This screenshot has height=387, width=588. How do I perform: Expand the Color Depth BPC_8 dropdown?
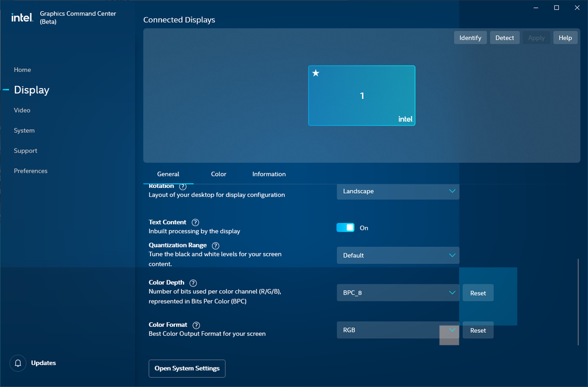click(398, 293)
